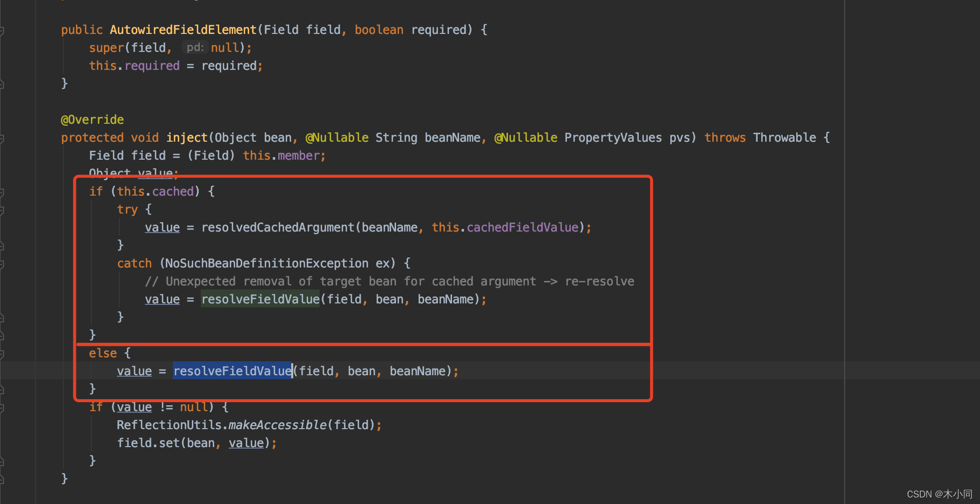The image size is (980, 504).
Task: Click the super call keyword
Action: 106,48
